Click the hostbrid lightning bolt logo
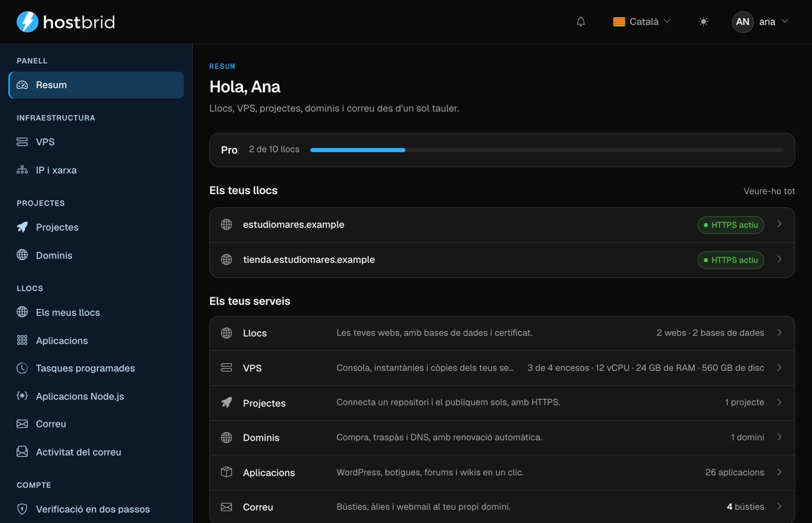Screen dimensions: 812x523 click(28, 22)
